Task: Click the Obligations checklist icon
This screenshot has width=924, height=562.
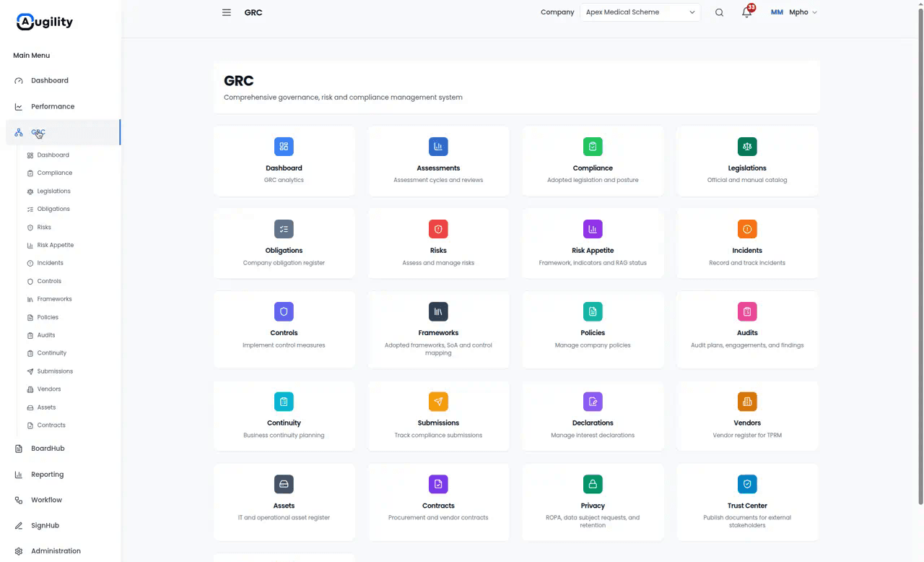Action: pos(284,229)
